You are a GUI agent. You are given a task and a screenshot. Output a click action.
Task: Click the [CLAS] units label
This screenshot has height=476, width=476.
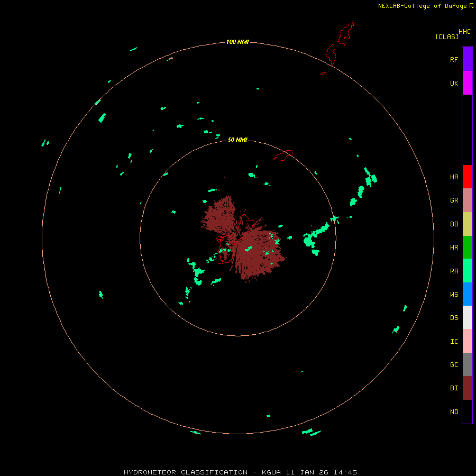447,36
